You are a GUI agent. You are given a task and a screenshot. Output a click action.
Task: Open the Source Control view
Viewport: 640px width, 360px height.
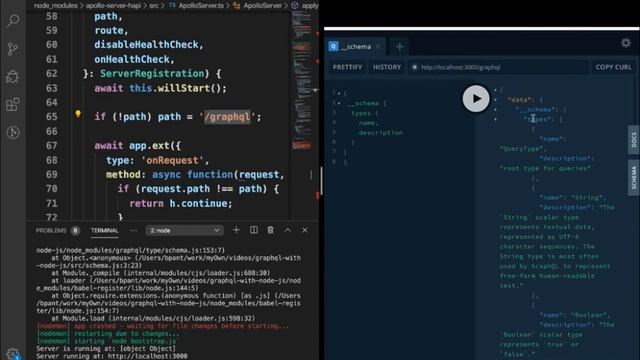(13, 49)
